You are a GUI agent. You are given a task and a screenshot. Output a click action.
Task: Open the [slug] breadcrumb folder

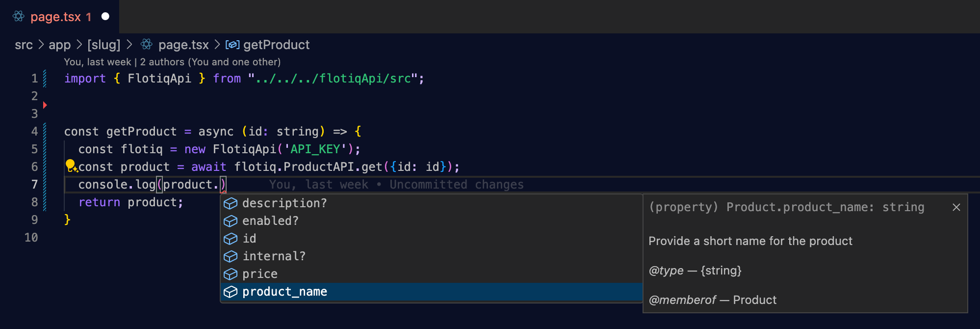click(103, 45)
